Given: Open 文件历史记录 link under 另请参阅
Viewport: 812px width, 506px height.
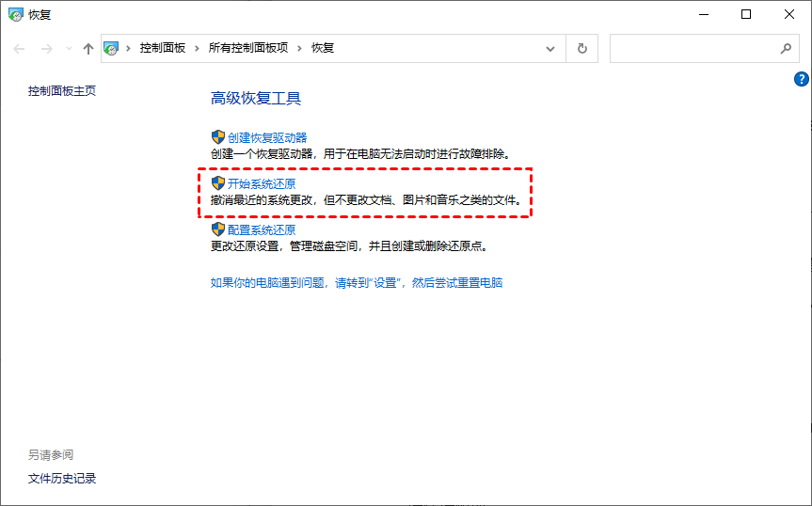Looking at the screenshot, I should point(62,478).
